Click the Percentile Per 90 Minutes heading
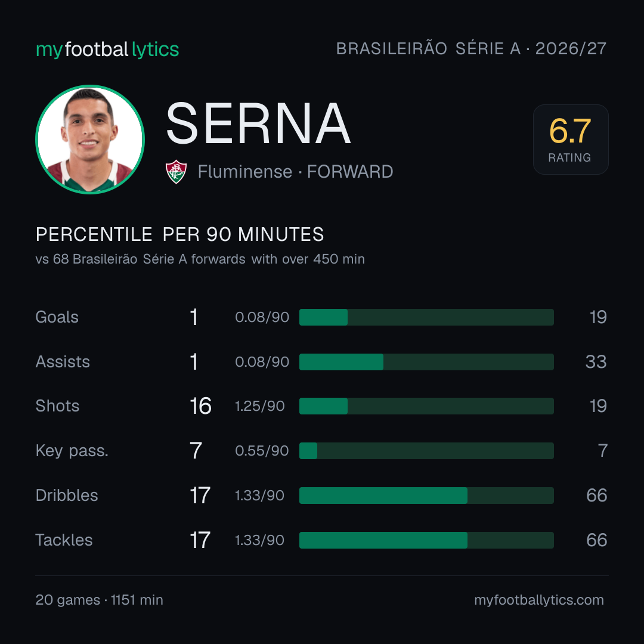Screen dimensions: 644x644 [x=180, y=234]
